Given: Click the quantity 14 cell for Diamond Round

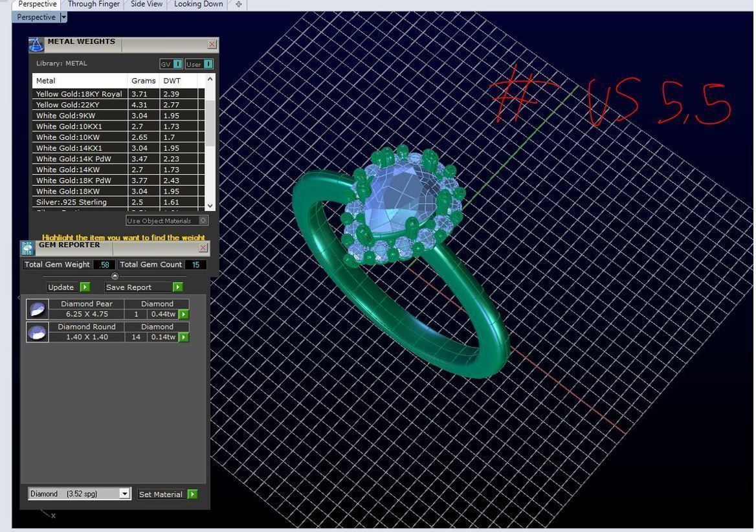Looking at the screenshot, I should 136,337.
